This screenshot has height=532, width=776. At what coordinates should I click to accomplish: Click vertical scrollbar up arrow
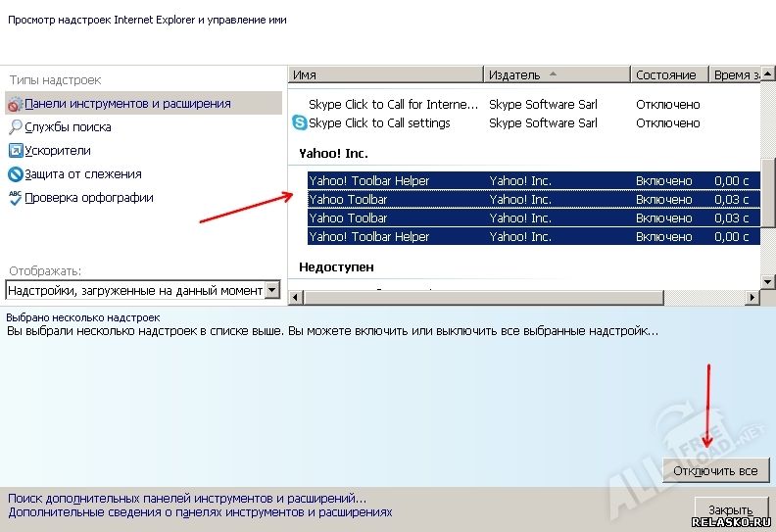(767, 74)
